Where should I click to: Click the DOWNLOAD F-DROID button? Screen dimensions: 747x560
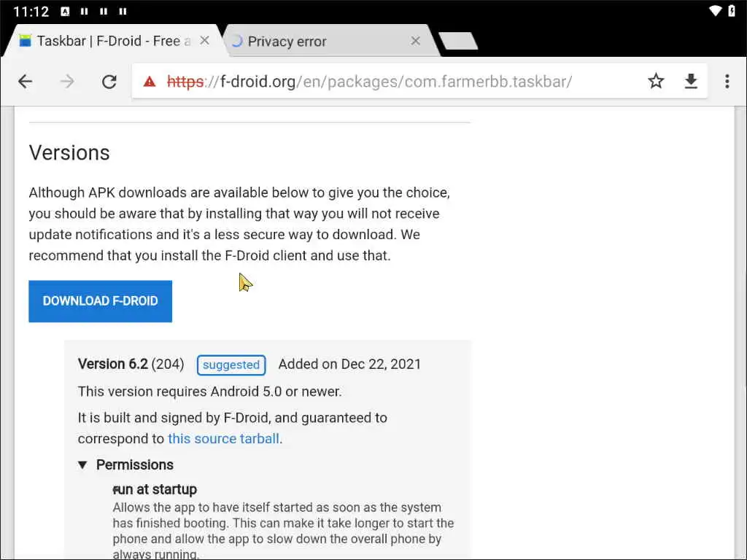100,301
